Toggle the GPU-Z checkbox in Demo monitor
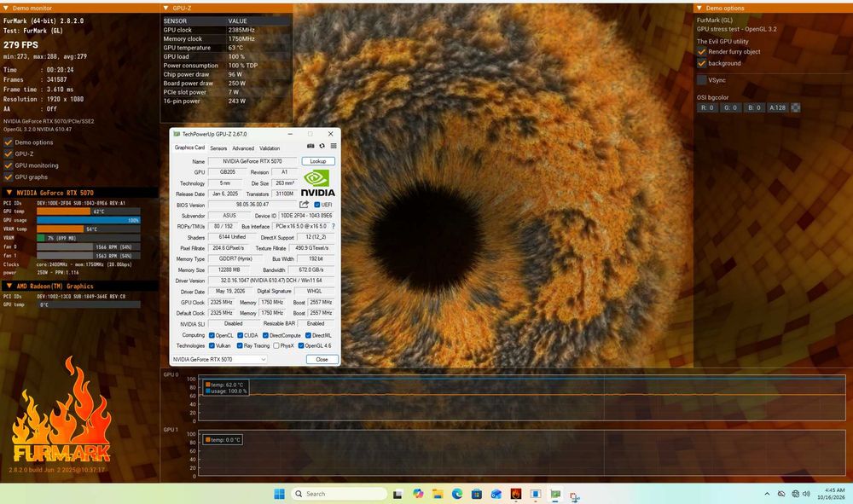This screenshot has height=504, width=853. click(x=9, y=154)
